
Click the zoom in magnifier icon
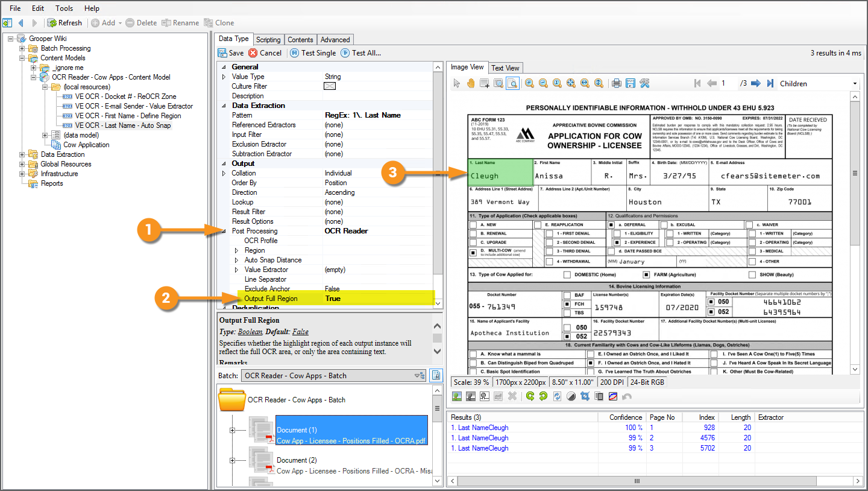[529, 83]
